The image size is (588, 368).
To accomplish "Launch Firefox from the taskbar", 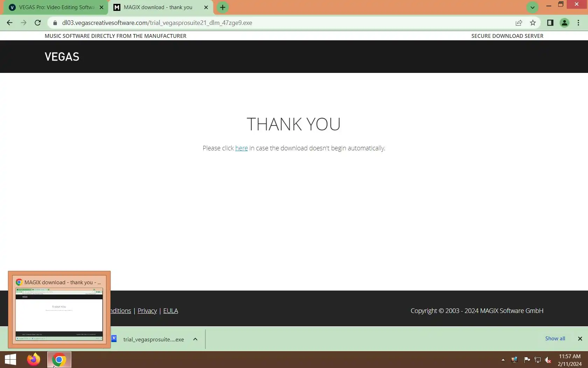I will 34,360.
